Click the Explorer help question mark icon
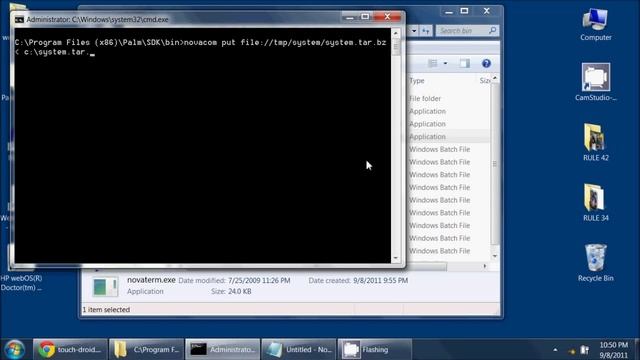The image size is (640, 360). (486, 63)
